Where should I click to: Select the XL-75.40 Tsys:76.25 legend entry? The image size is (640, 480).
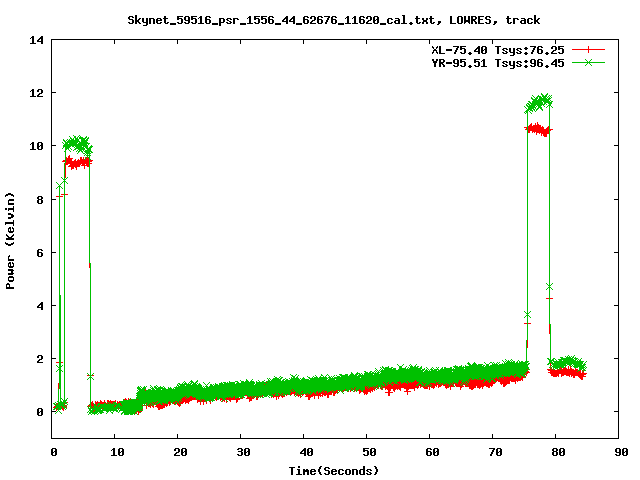(x=498, y=50)
